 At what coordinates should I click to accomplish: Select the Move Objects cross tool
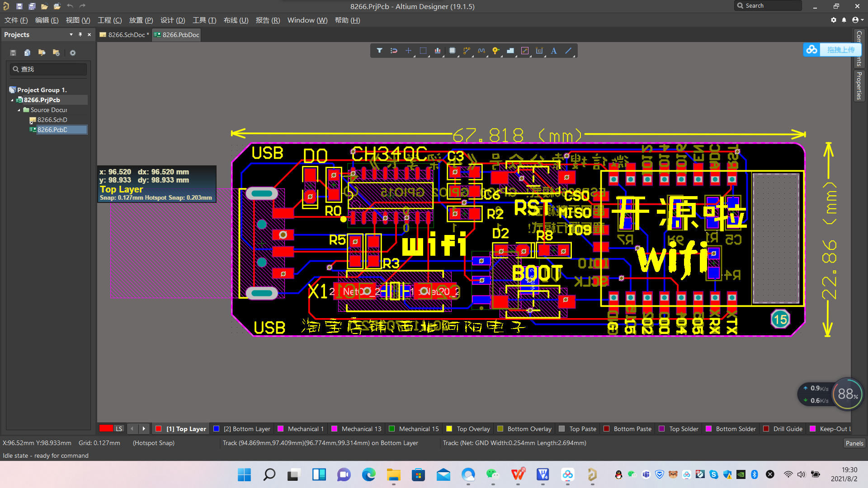[x=408, y=51]
